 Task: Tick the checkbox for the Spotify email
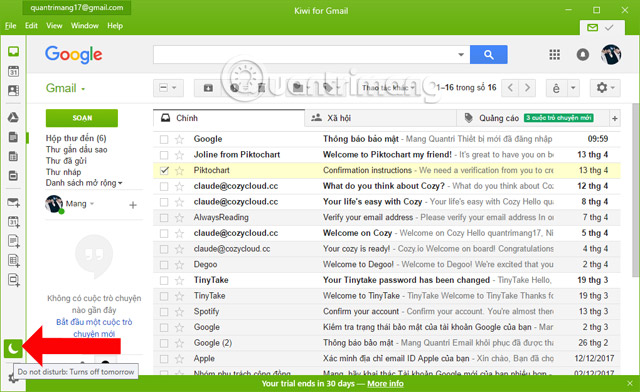click(164, 312)
